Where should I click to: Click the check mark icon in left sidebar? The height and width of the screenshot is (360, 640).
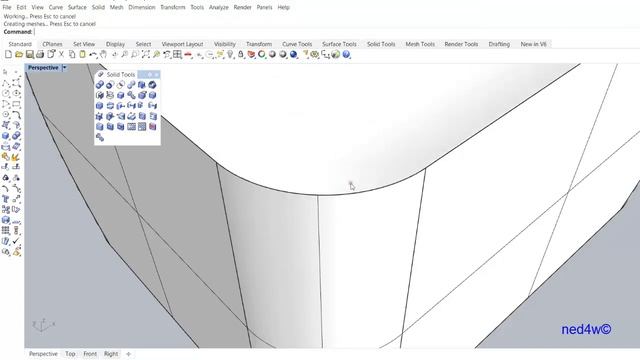pyautogui.click(x=16, y=241)
